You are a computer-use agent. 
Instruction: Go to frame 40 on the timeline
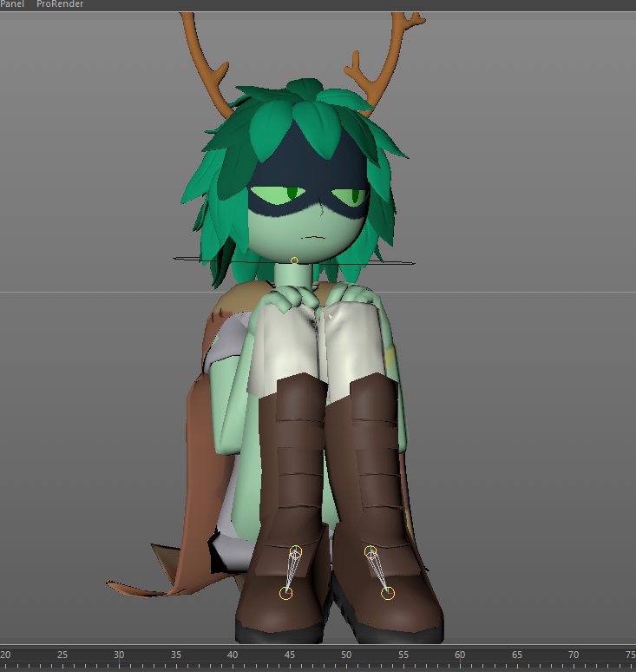(x=233, y=655)
